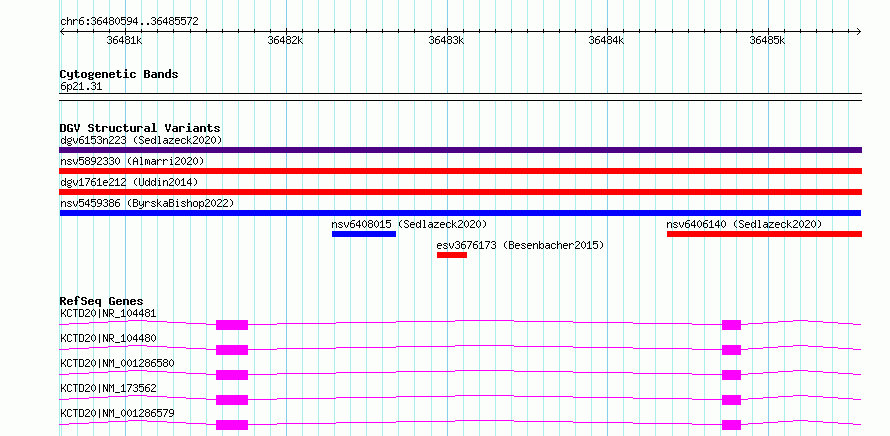The image size is (890, 436).
Task: Select the blue nsv5459386 variant bar
Action: click(460, 213)
